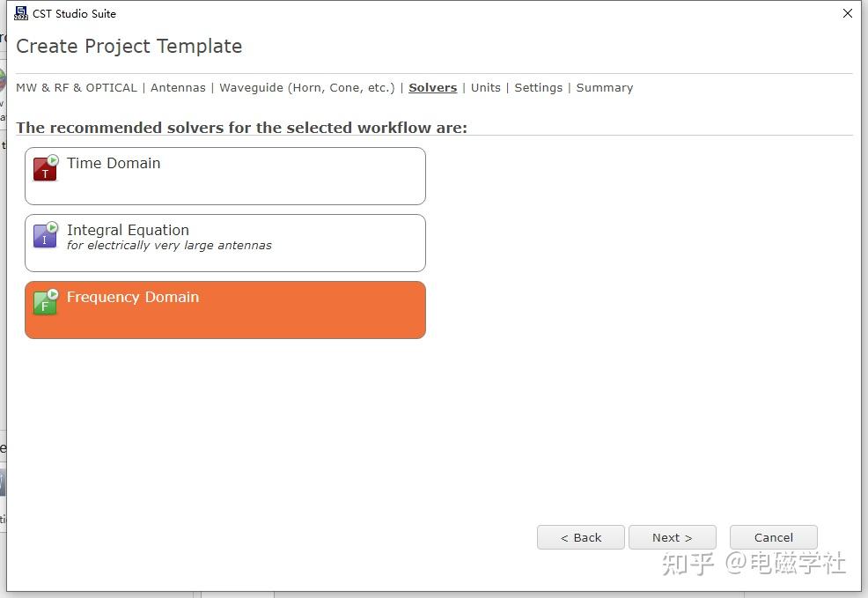Go to the Units step
Screen dimensions: 868x598
[x=485, y=87]
